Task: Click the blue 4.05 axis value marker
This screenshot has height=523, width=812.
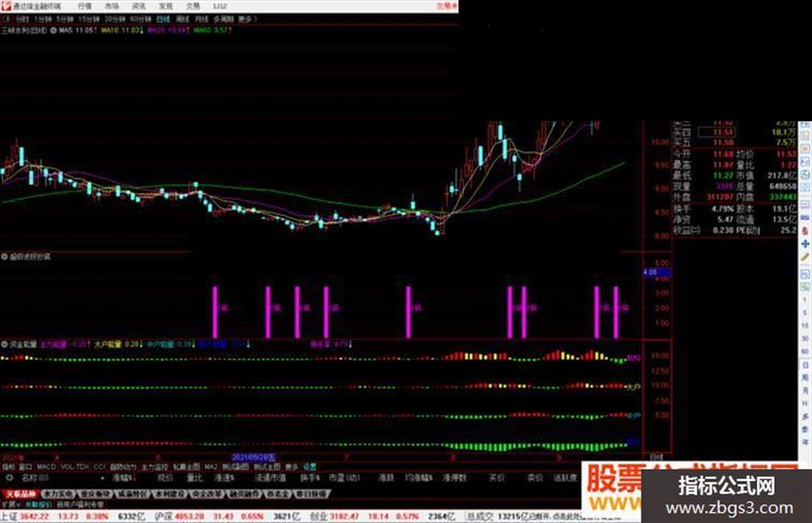Action: click(656, 272)
